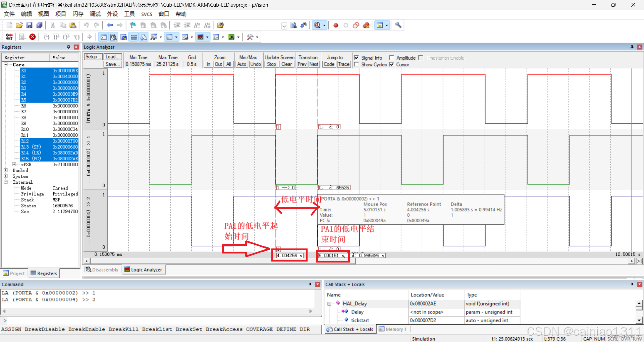Save the current file
Image resolution: width=644 pixels, height=342 pixels.
pyautogui.click(x=29, y=25)
